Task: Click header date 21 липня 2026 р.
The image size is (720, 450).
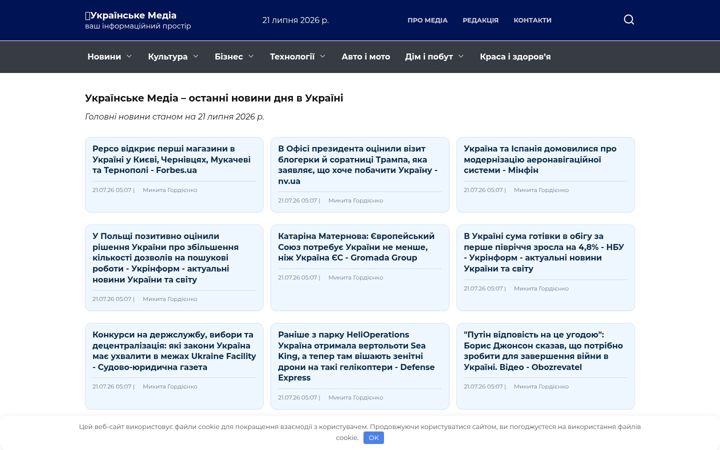Action: pyautogui.click(x=295, y=20)
